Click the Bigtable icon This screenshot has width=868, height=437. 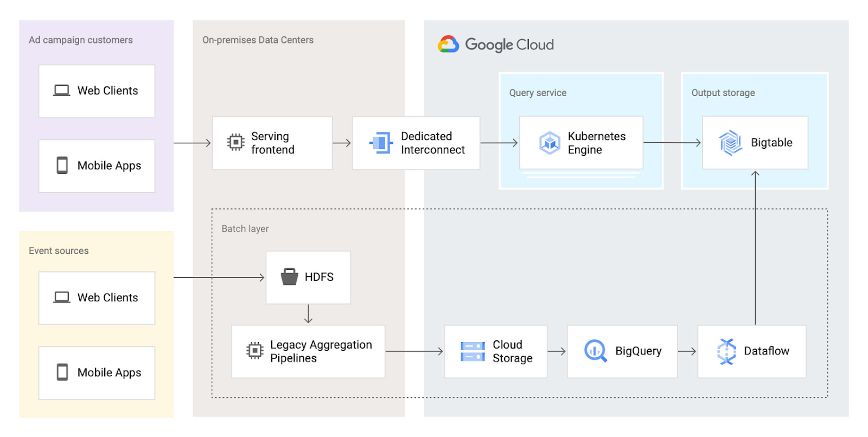(730, 143)
